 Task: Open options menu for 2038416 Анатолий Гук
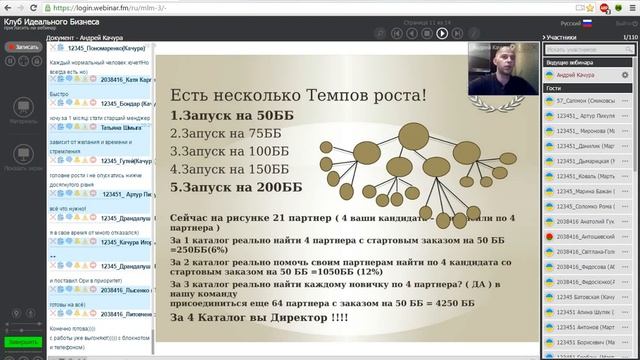click(625, 222)
